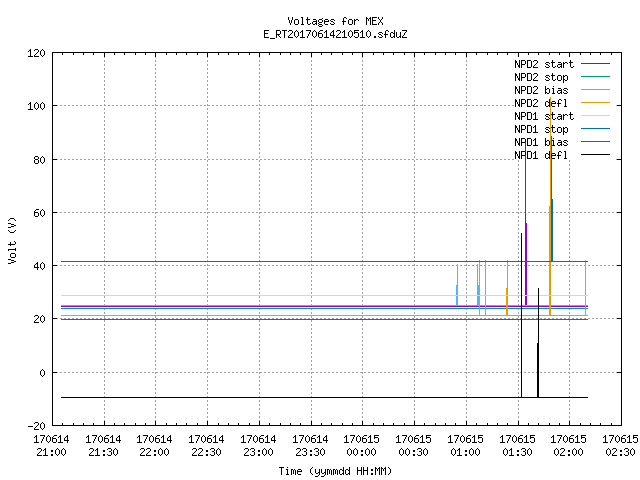
Task: Click the NPD2 bias legend label
Action: [x=541, y=90]
